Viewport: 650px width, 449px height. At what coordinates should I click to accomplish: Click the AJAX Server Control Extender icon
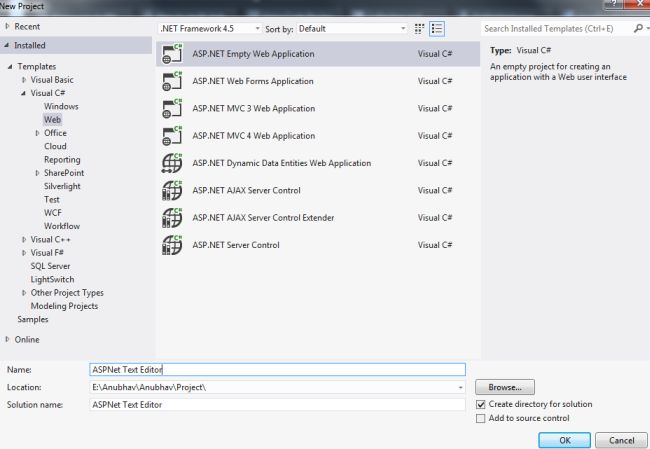[x=172, y=218]
